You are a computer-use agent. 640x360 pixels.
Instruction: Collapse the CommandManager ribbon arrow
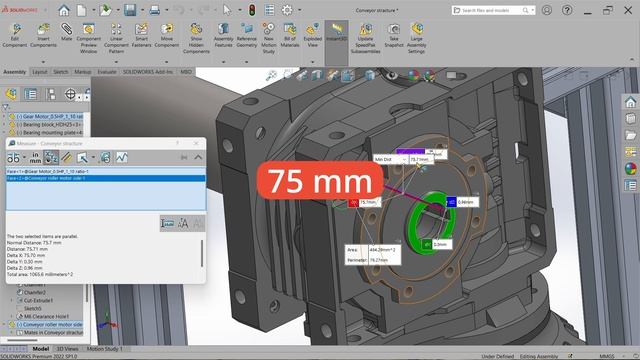point(632,60)
